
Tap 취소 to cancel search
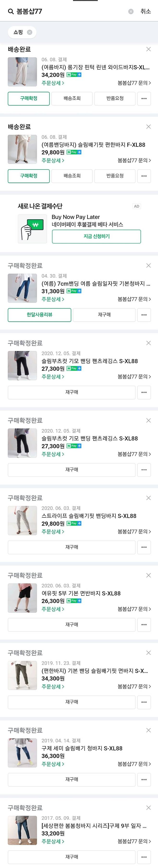[x=146, y=12]
